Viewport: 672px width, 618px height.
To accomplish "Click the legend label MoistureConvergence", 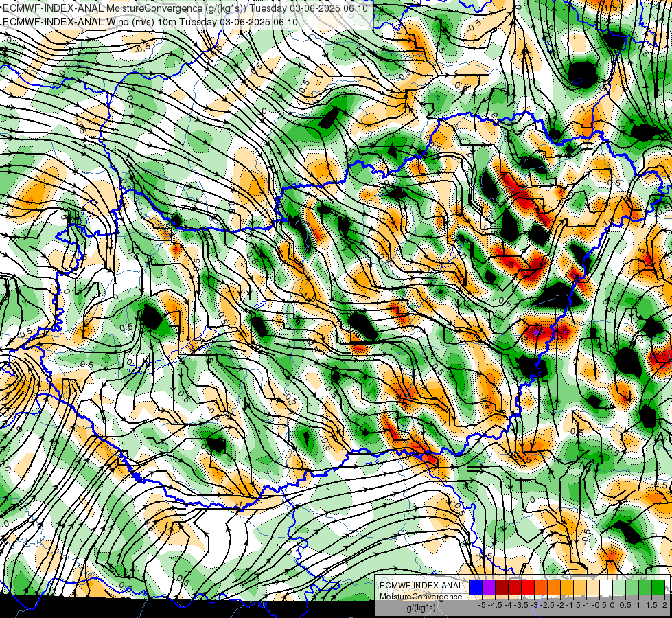I will 421,597.
